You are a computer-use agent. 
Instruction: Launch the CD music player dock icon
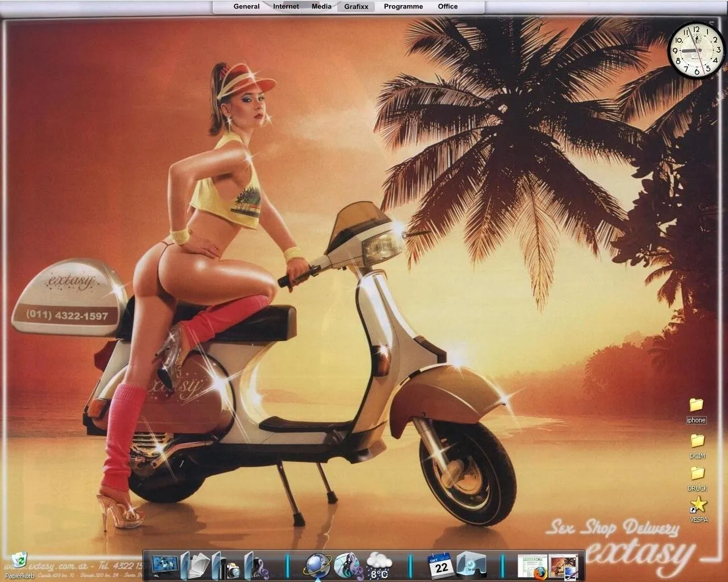tap(348, 565)
